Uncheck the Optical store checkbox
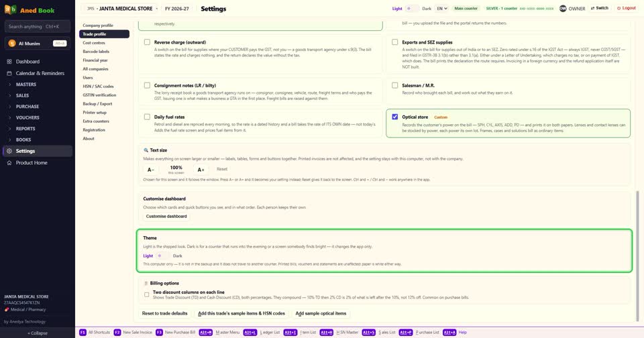The image size is (644, 338). pos(394,117)
